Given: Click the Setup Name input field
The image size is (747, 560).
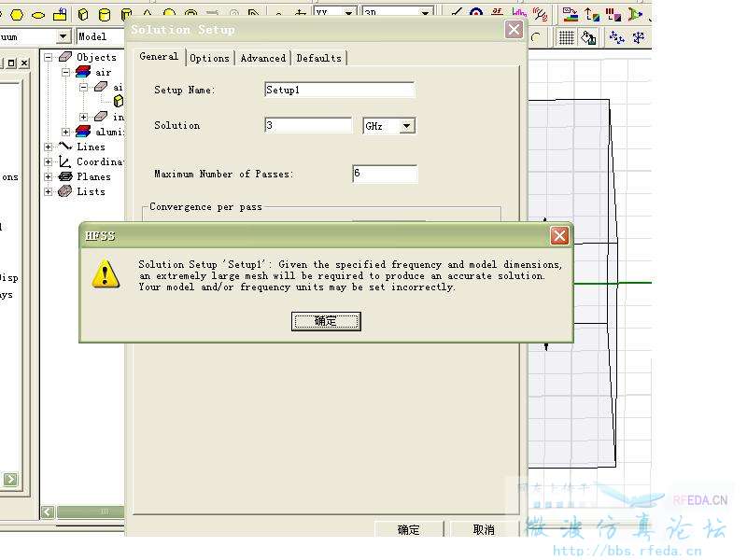Looking at the screenshot, I should pos(339,90).
